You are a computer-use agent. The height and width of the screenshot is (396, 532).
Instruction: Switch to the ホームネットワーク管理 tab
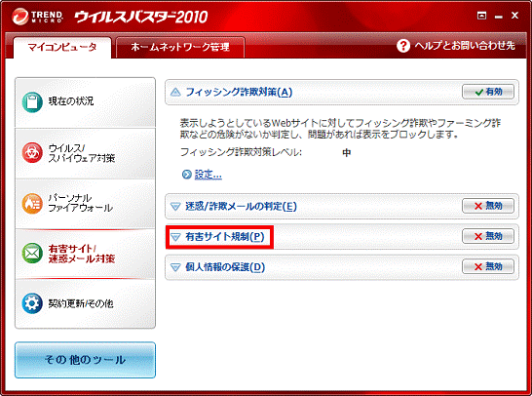pos(180,47)
